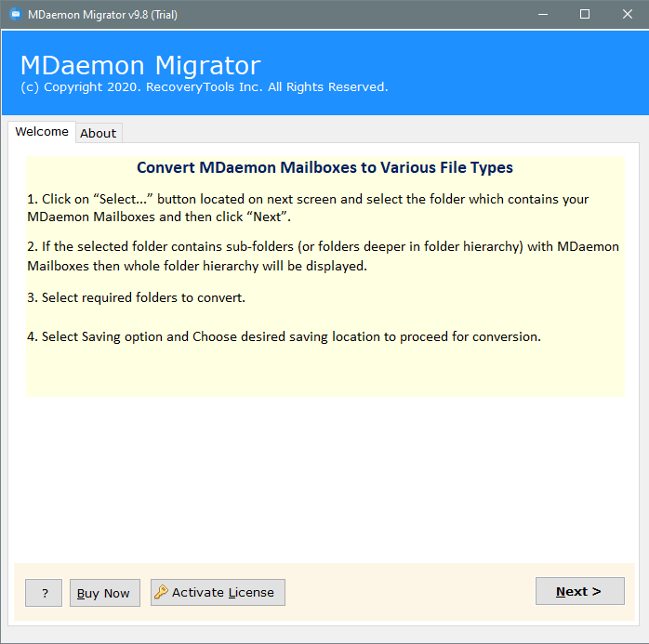Proceed with the Next > button
Screen dimensions: 649x644
[579, 591]
